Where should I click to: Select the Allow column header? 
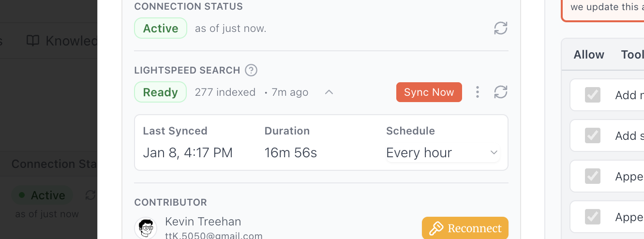click(588, 55)
